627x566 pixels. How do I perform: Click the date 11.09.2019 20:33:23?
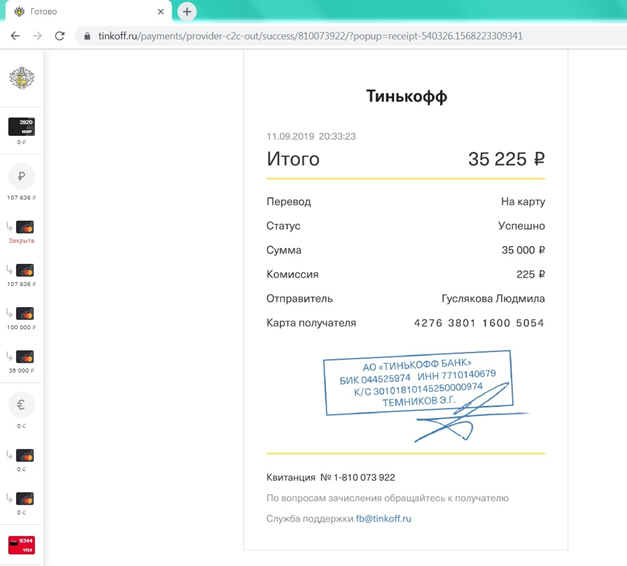[311, 136]
